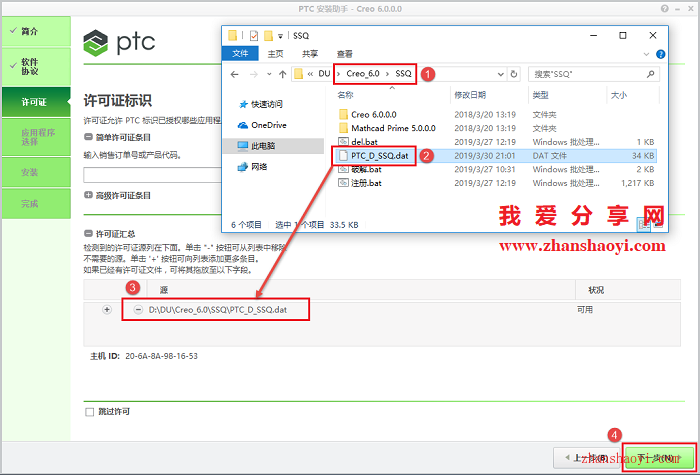Open the 文件 tab in Explorer
Screen dimensions: 700x475
coord(240,54)
